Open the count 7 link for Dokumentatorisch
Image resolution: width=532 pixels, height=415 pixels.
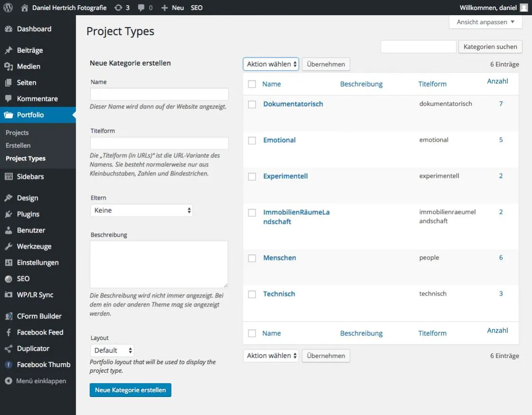[x=501, y=104]
